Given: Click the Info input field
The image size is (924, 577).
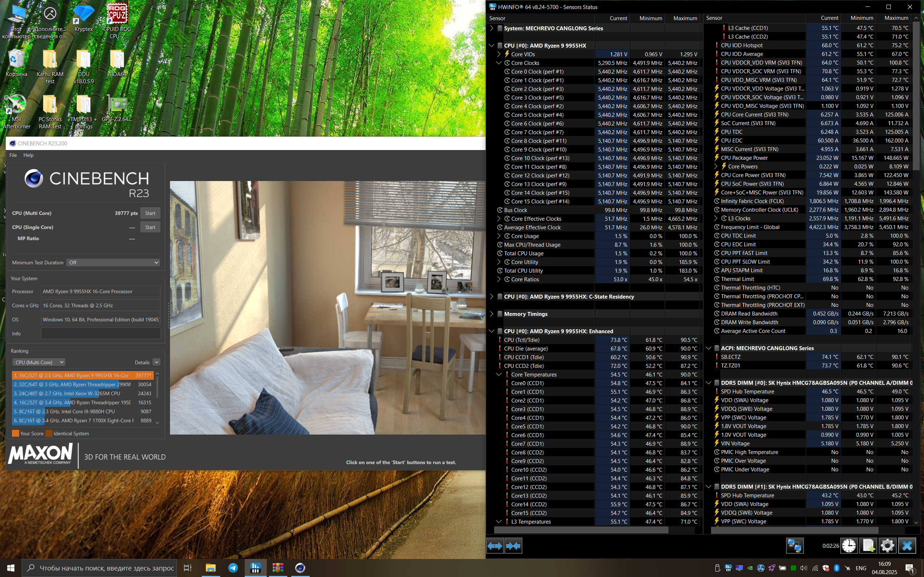Looking at the screenshot, I should click(x=100, y=334).
